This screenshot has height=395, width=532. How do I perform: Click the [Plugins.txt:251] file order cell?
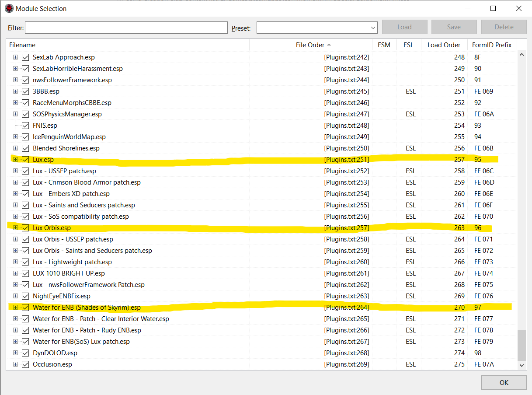(x=347, y=160)
